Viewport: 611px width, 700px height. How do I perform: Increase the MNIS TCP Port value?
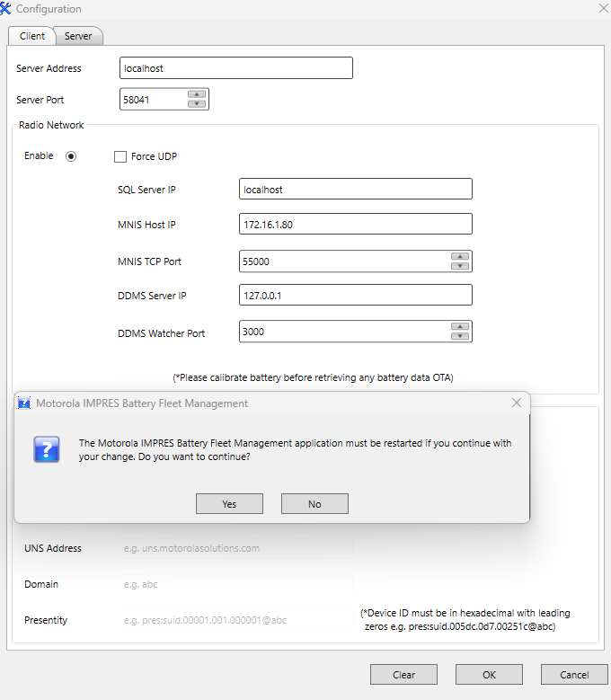(460, 256)
